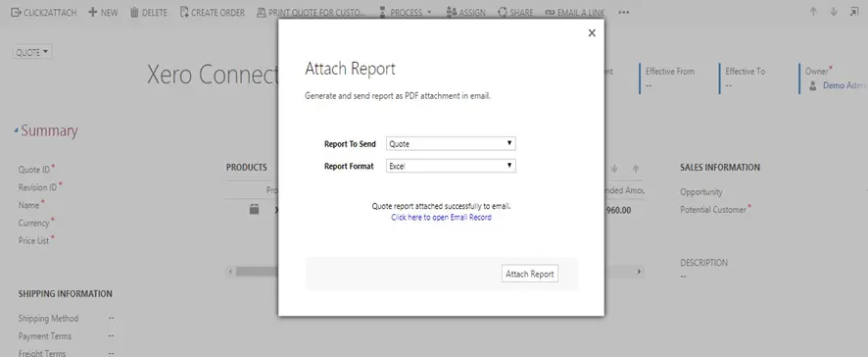Click the Opportunity field label
868x357 pixels.
(x=701, y=192)
